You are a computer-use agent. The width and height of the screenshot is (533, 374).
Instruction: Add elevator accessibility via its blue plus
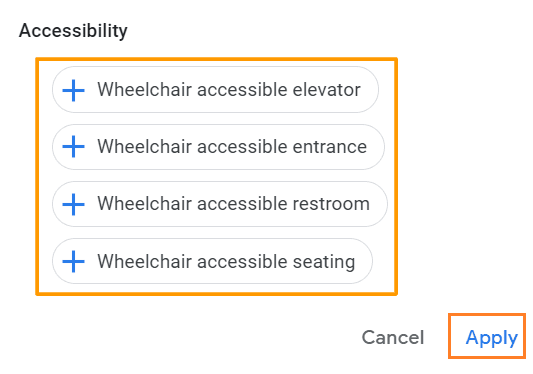(73, 90)
